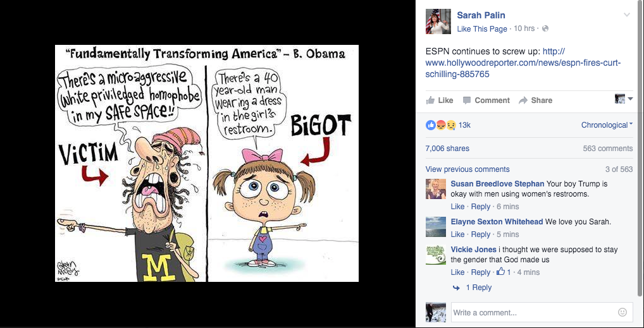Click the 7,006 shares link
Screen dimensions: 644x328
(x=447, y=149)
